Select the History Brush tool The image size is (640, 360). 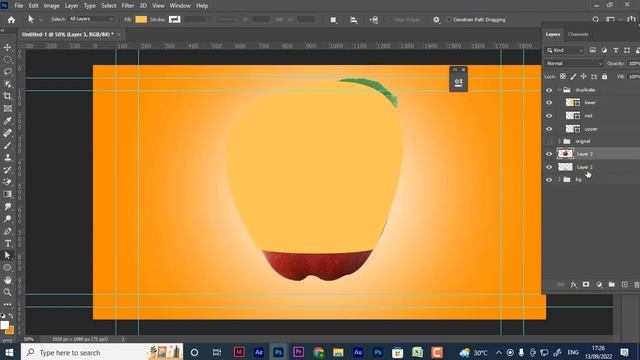7,170
